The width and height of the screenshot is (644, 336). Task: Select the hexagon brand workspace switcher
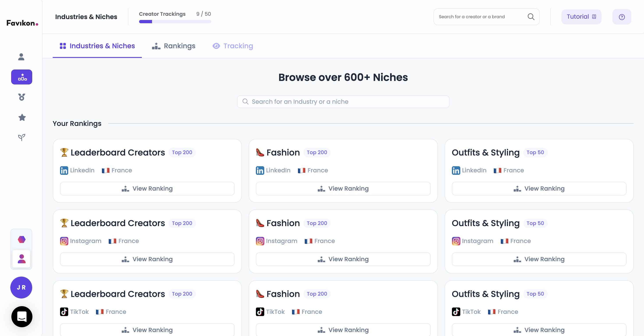pyautogui.click(x=21, y=239)
